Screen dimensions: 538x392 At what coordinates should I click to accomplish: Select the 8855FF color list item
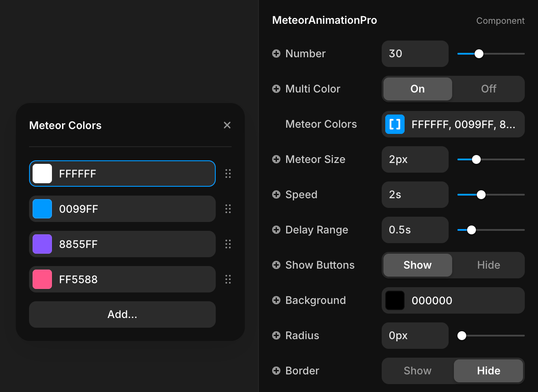(132, 244)
